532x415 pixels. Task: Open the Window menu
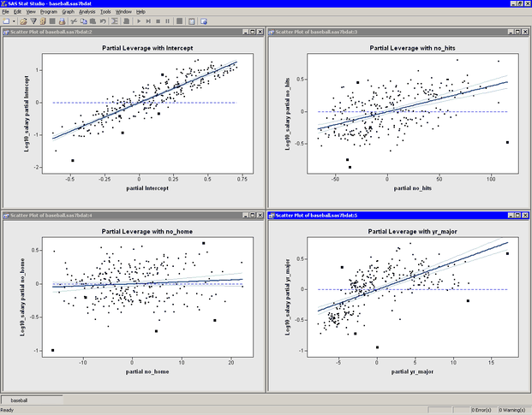pyautogui.click(x=123, y=12)
